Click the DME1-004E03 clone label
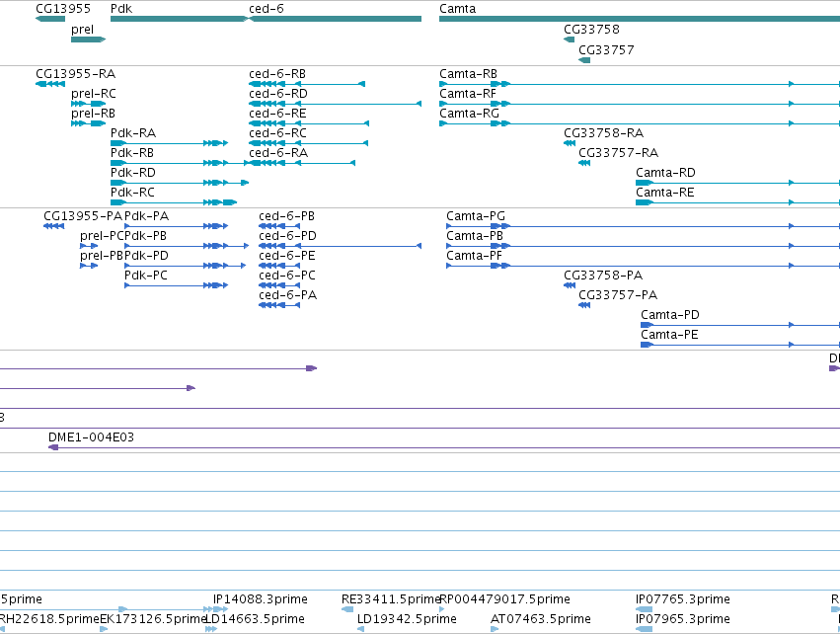 coord(91,437)
